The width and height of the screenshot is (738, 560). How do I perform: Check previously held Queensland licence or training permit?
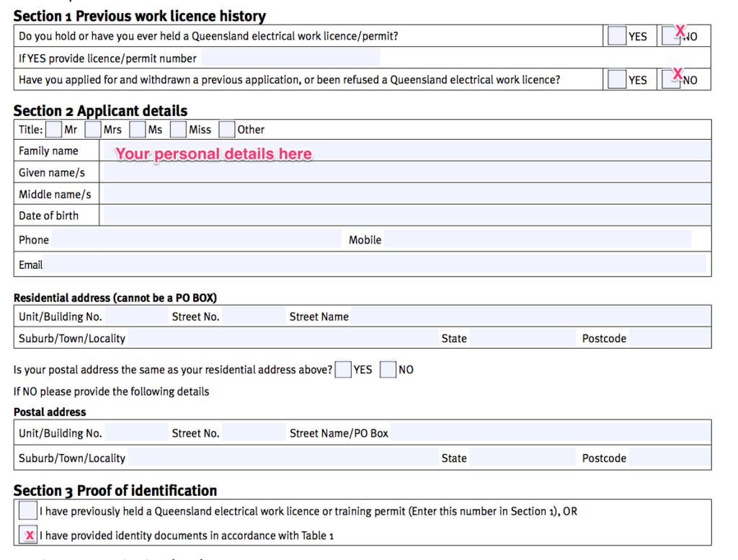(x=28, y=510)
